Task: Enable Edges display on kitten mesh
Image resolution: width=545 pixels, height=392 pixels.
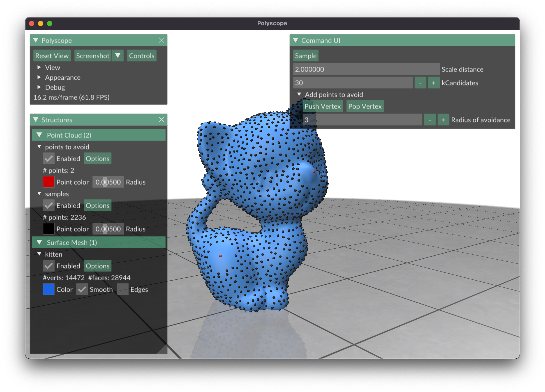Action: [123, 289]
